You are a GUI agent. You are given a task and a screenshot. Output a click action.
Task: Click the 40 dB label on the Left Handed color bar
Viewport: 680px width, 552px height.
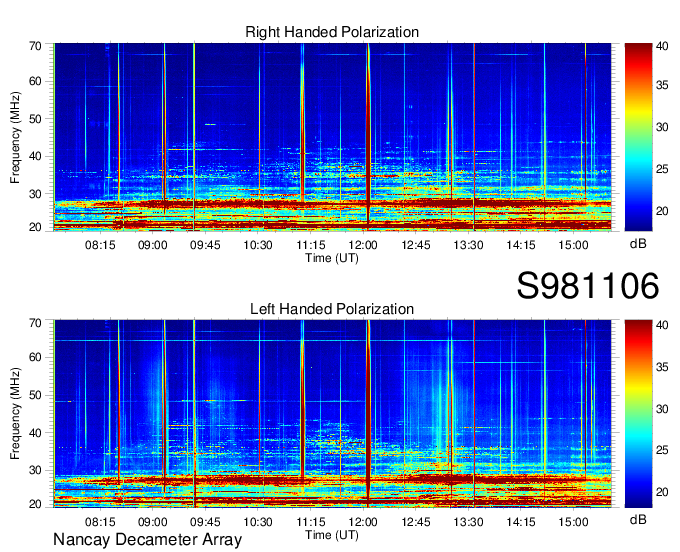(x=662, y=324)
